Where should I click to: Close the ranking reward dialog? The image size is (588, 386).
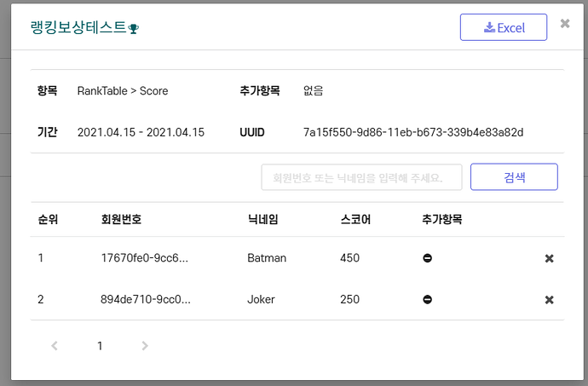(x=565, y=24)
